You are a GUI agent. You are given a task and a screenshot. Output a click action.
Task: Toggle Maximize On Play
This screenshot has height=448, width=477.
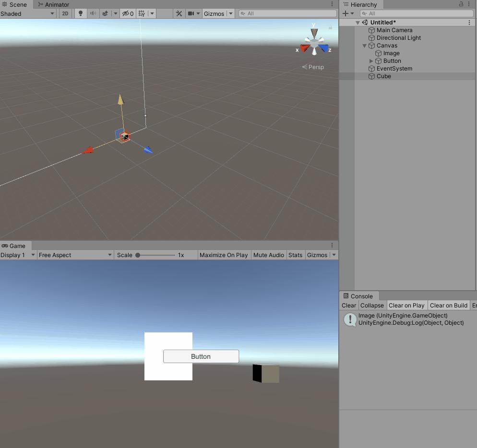coord(224,255)
